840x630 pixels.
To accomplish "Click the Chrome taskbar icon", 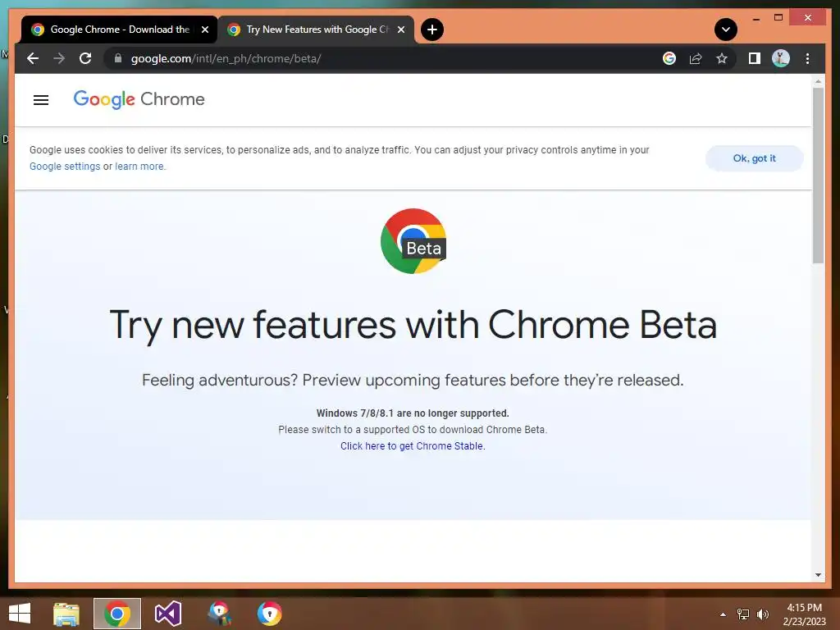I will 116,614.
